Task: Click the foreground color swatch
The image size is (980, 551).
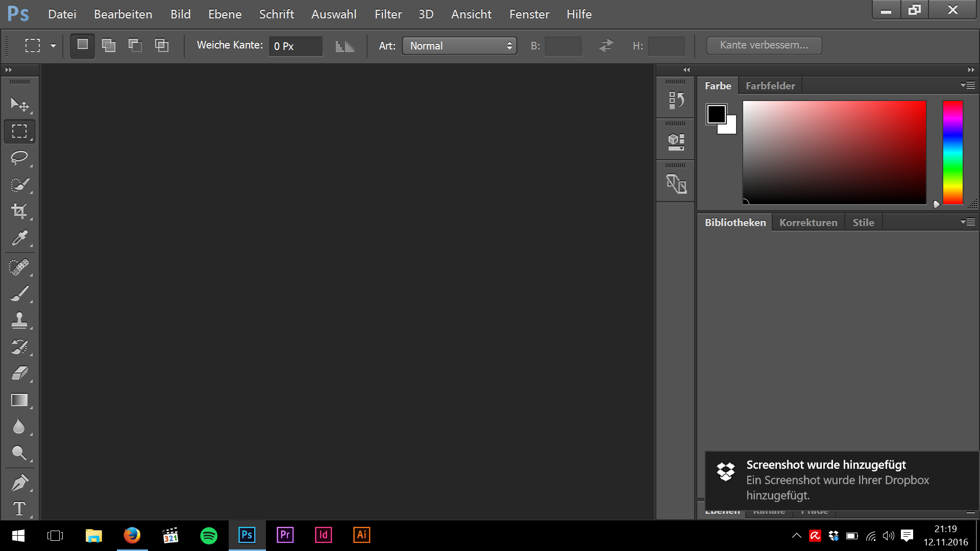Action: coord(716,113)
